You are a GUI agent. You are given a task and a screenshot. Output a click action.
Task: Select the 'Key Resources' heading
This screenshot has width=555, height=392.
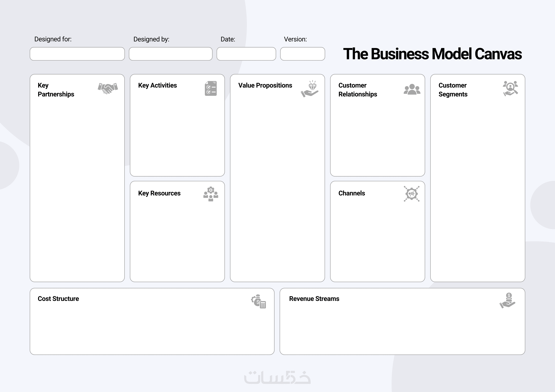pyautogui.click(x=159, y=193)
